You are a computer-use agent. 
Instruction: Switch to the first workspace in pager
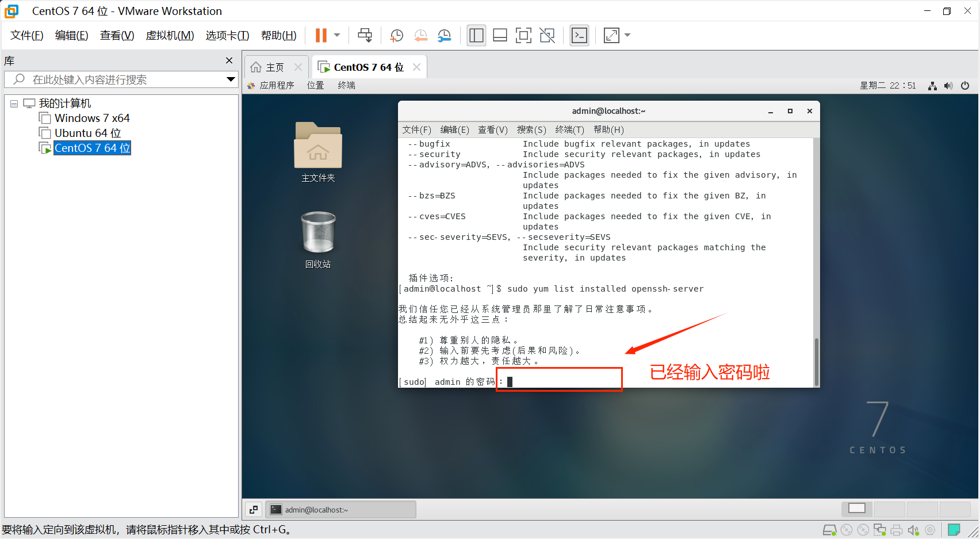[857, 509]
